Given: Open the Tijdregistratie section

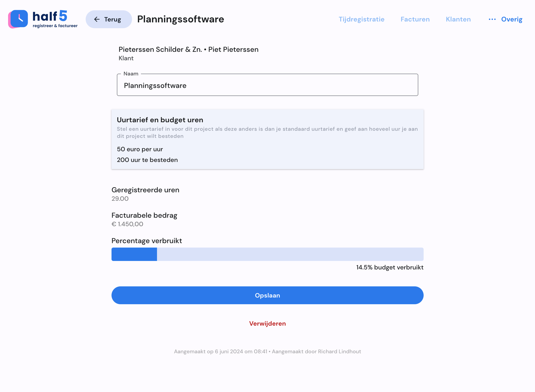Looking at the screenshot, I should (x=362, y=19).
